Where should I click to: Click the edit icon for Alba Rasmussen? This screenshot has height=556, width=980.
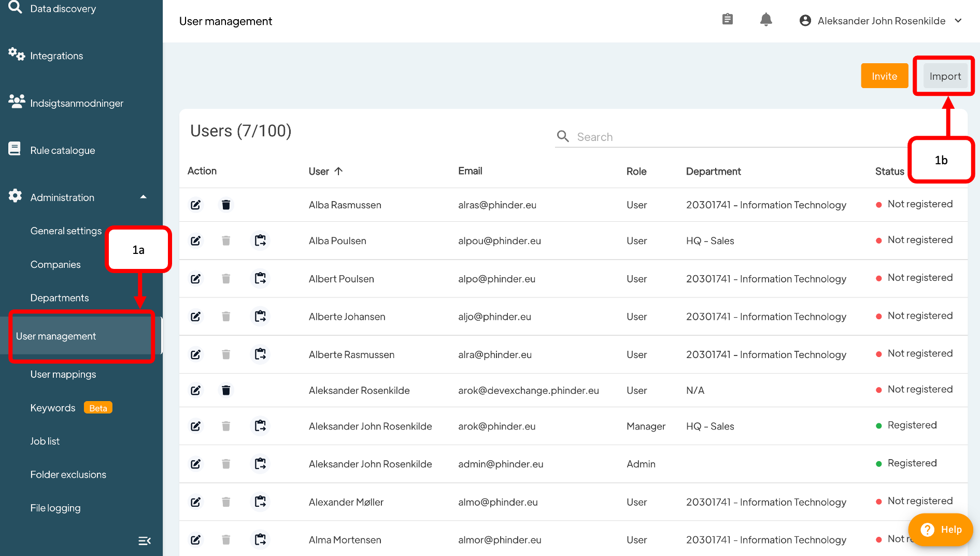coord(195,205)
